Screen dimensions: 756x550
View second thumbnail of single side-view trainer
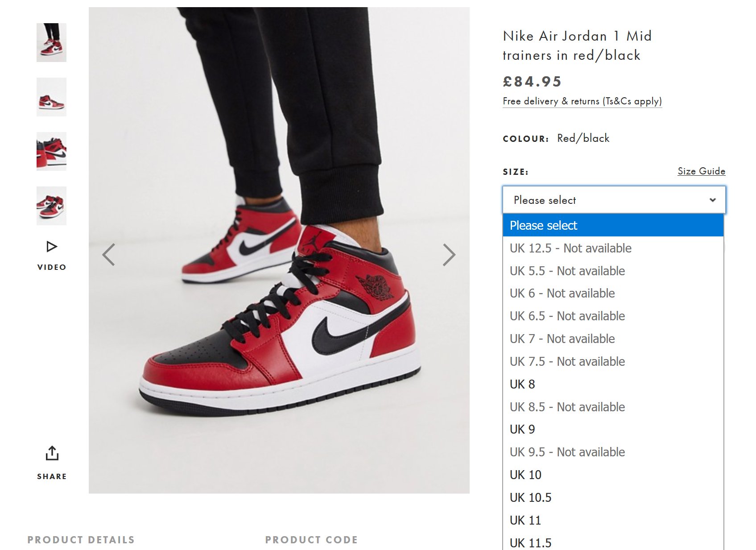pos(51,97)
